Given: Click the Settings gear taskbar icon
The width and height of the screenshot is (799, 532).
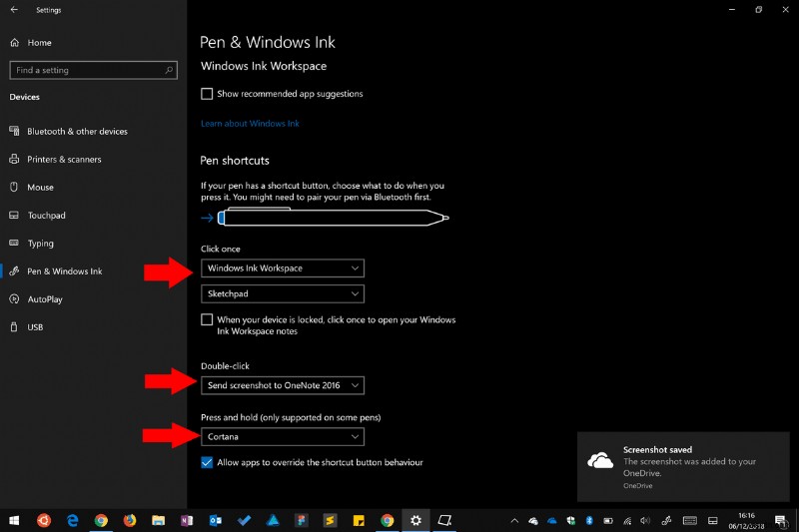Looking at the screenshot, I should pyautogui.click(x=415, y=520).
